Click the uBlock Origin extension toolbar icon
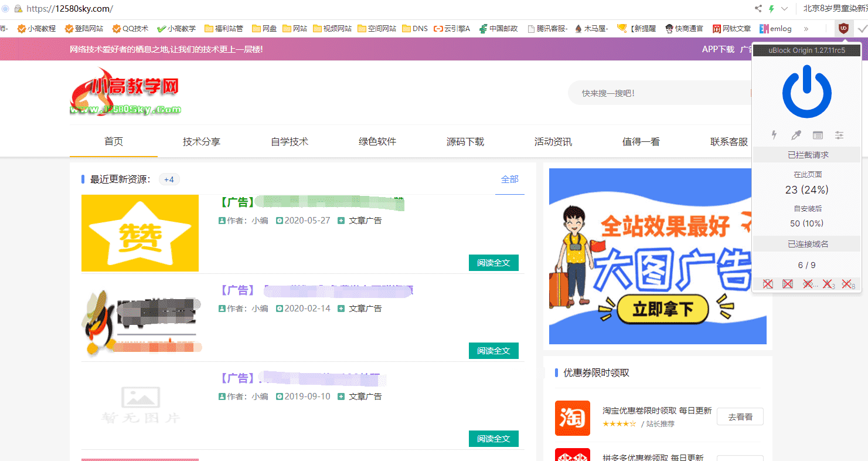868x461 pixels. 843,28
